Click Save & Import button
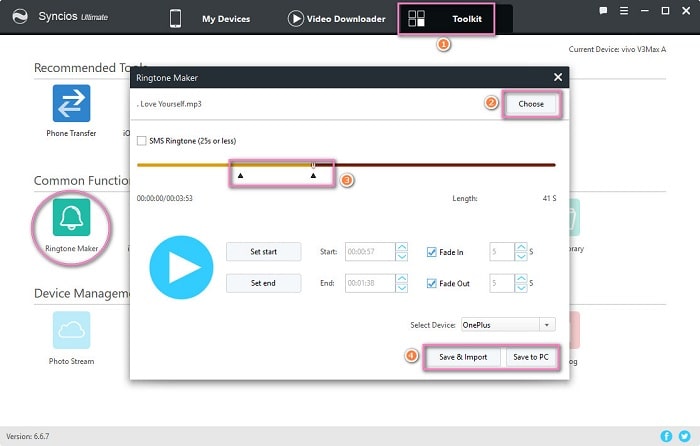The width and height of the screenshot is (700, 446). [463, 357]
